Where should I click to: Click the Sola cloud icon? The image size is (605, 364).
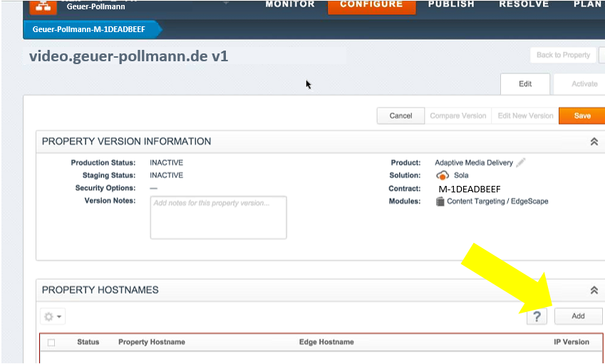[443, 175]
